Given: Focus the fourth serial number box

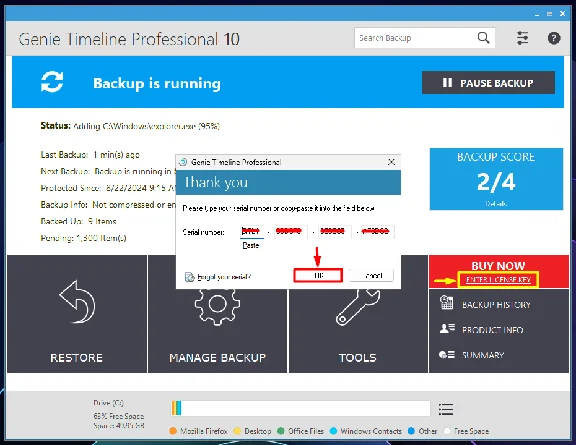Looking at the screenshot, I should pyautogui.click(x=377, y=232).
